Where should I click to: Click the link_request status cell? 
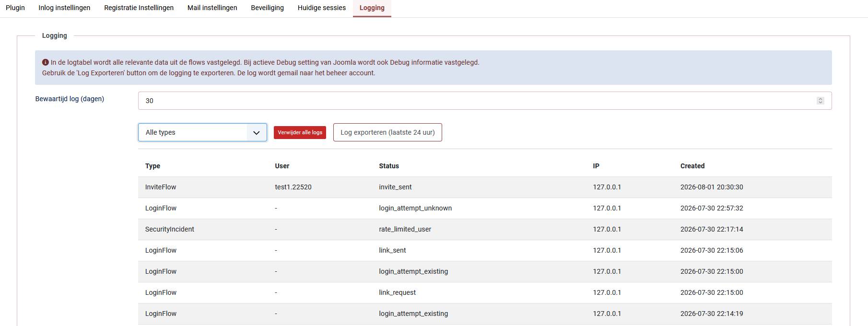pos(397,292)
